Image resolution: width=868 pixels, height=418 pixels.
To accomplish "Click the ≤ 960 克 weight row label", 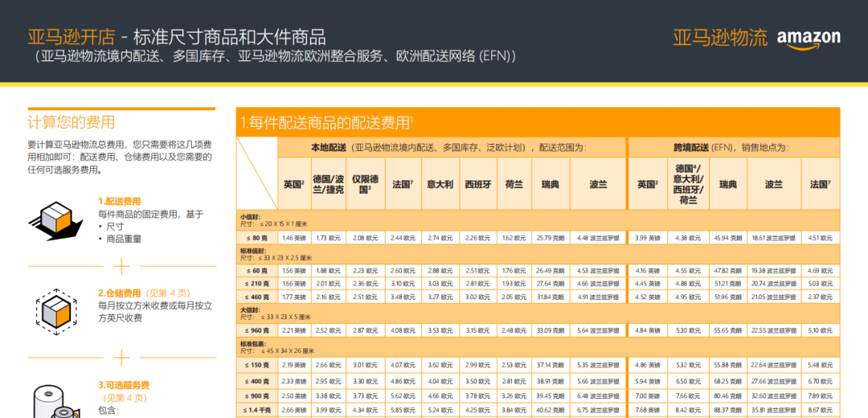I will 257,330.
